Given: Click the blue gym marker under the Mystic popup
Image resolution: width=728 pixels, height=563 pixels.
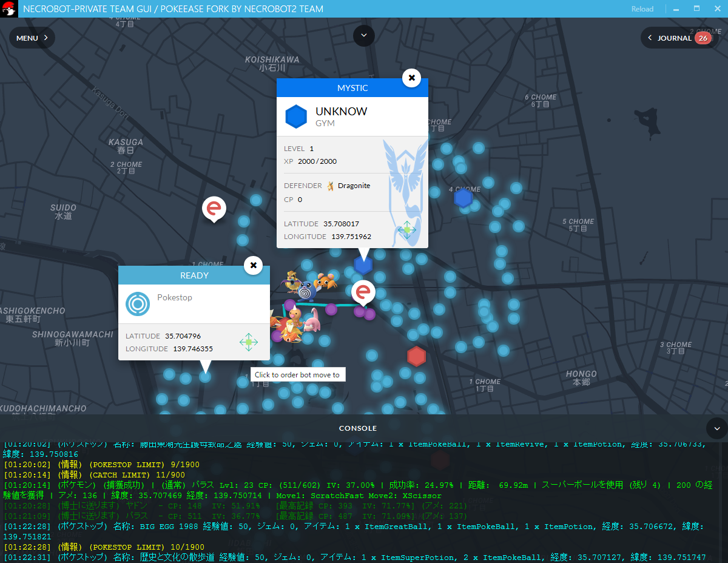Looking at the screenshot, I should 363,265.
